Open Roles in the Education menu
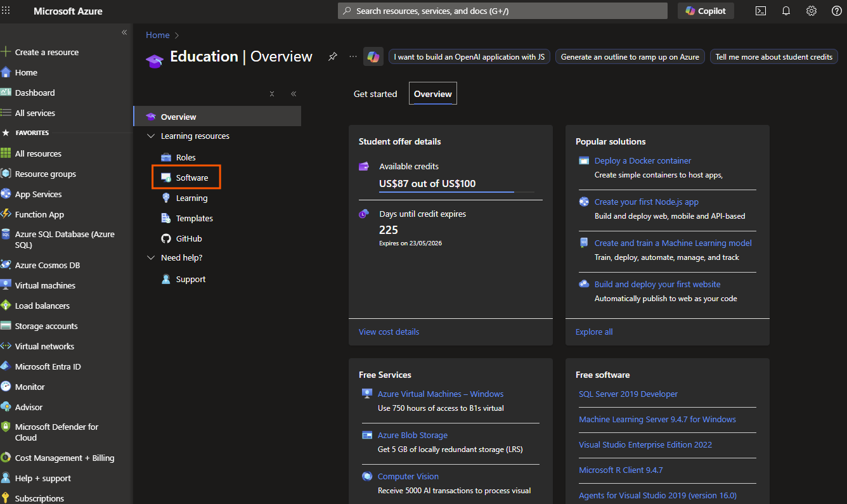This screenshot has height=504, width=847. pyautogui.click(x=186, y=157)
